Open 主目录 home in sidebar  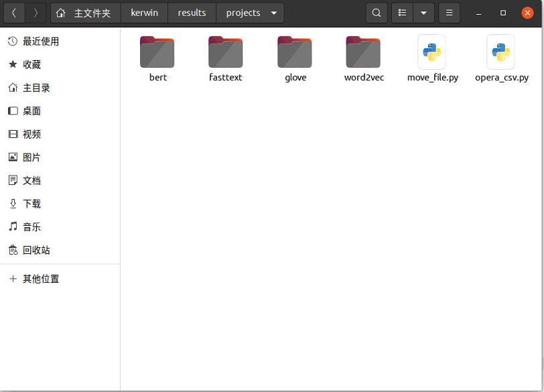[x=60, y=88]
